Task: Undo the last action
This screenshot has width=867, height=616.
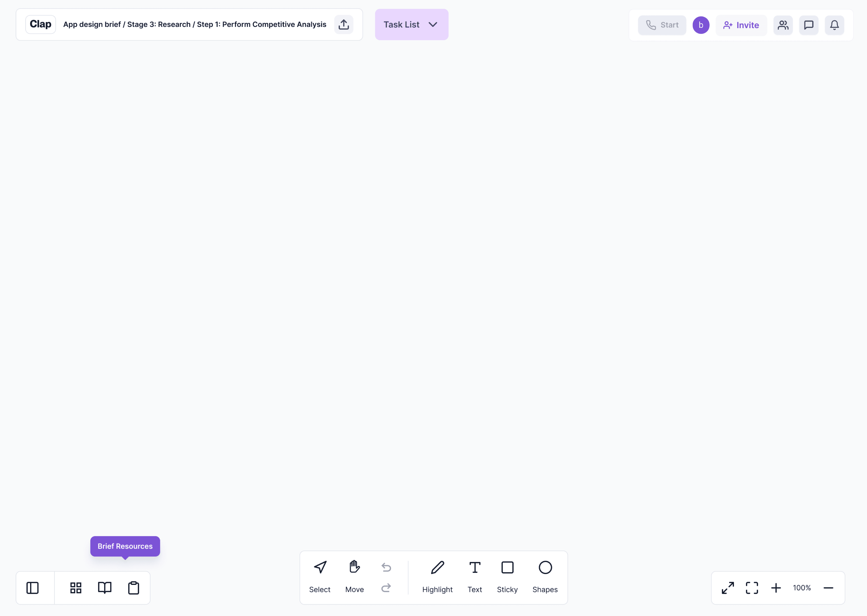Action: (386, 567)
